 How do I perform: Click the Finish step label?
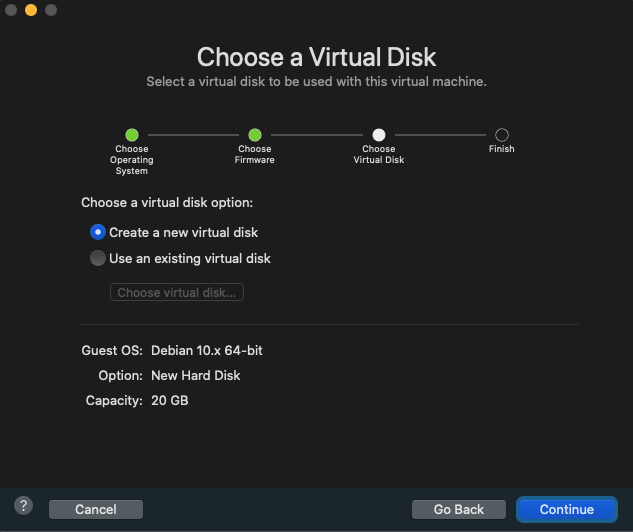point(502,149)
